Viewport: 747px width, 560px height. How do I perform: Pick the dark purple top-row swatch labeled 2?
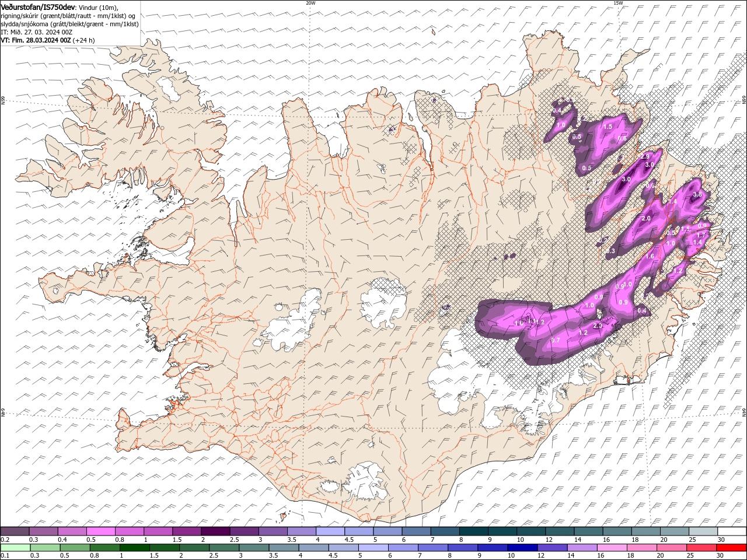tap(215, 531)
